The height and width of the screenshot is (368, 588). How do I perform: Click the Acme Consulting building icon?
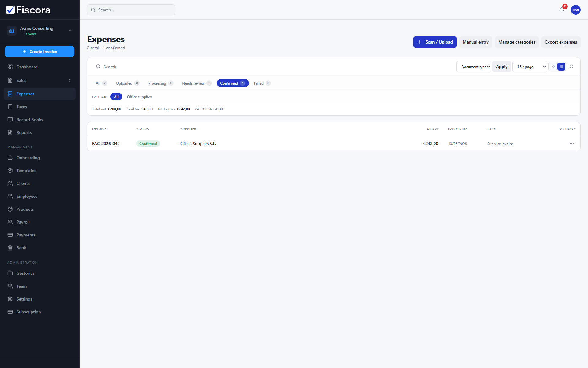tap(12, 31)
